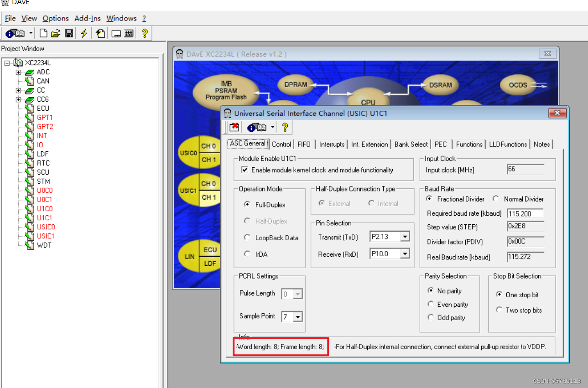Viewport: 588px width, 388px height.
Task: Collapse the XC2234L root tree node
Action: tap(7, 63)
